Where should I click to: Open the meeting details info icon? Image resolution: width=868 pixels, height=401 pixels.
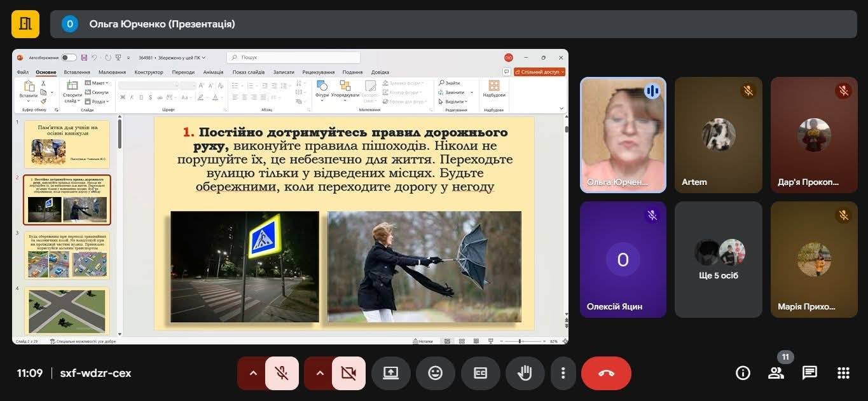coord(743,373)
